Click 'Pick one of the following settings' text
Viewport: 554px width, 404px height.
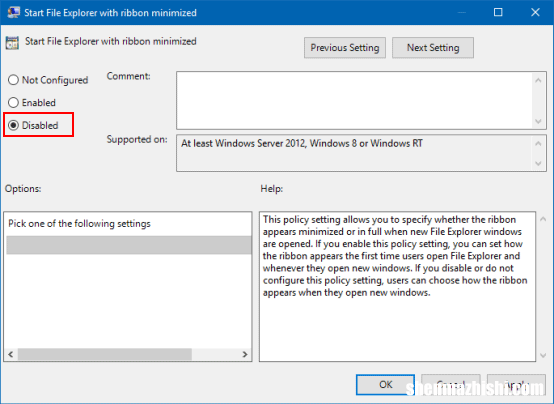coord(79,223)
